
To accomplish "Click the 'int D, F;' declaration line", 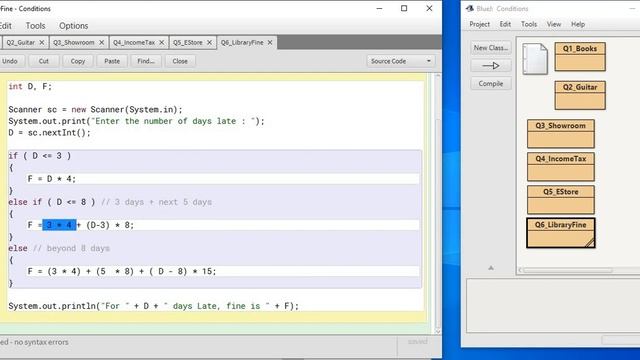I will tap(30, 87).
